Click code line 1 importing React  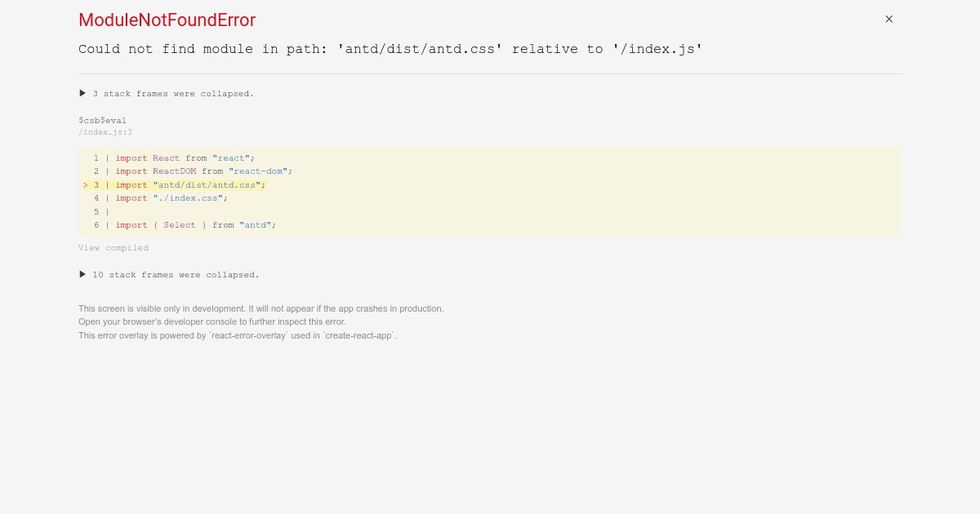point(174,158)
